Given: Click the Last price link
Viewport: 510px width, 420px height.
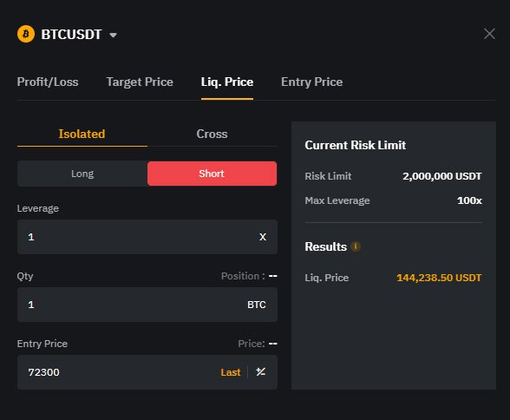Looking at the screenshot, I should click(231, 372).
